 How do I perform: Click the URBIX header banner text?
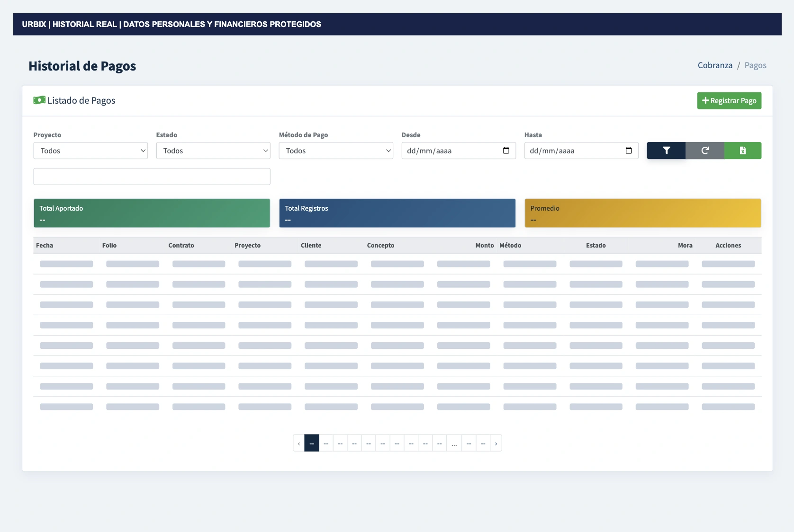[x=171, y=24]
